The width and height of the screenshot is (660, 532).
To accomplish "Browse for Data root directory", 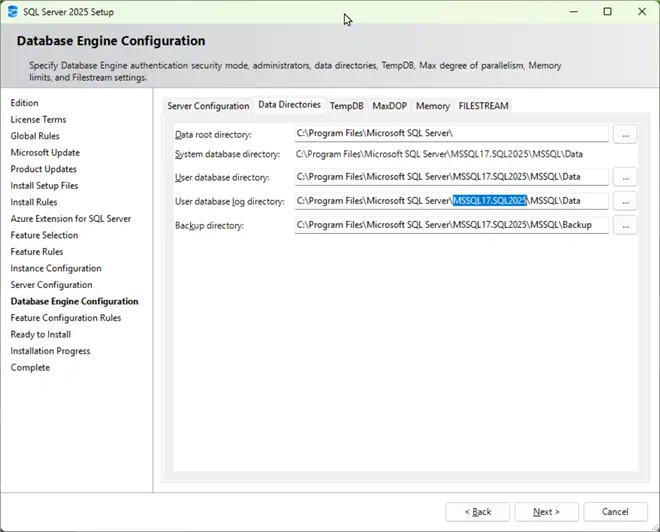I will 625,135.
